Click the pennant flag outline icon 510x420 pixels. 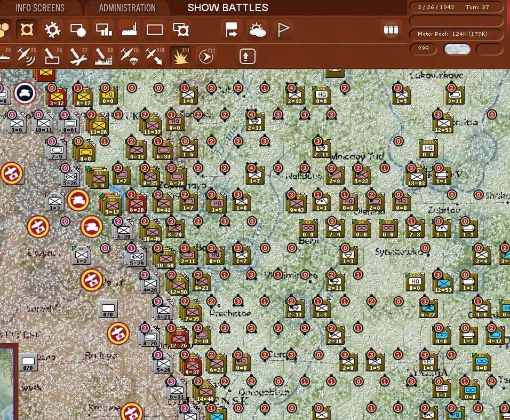coord(283,29)
